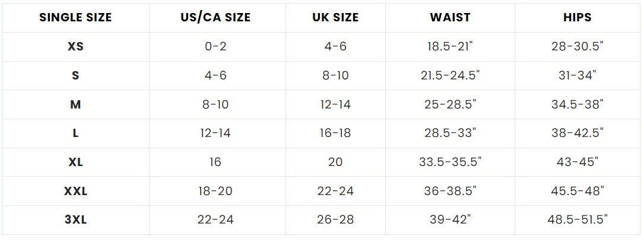Click the HIPS column header
Screen dimensions: 644x242
[577, 17]
